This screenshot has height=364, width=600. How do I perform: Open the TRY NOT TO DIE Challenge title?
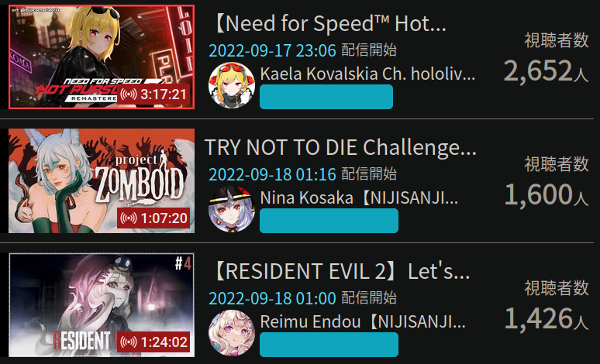[340, 147]
